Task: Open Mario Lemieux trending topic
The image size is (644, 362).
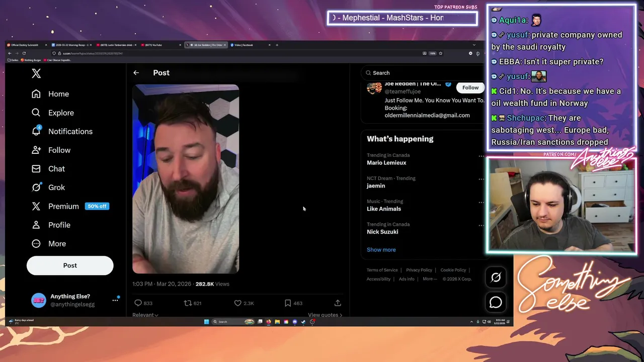Action: [386, 163]
